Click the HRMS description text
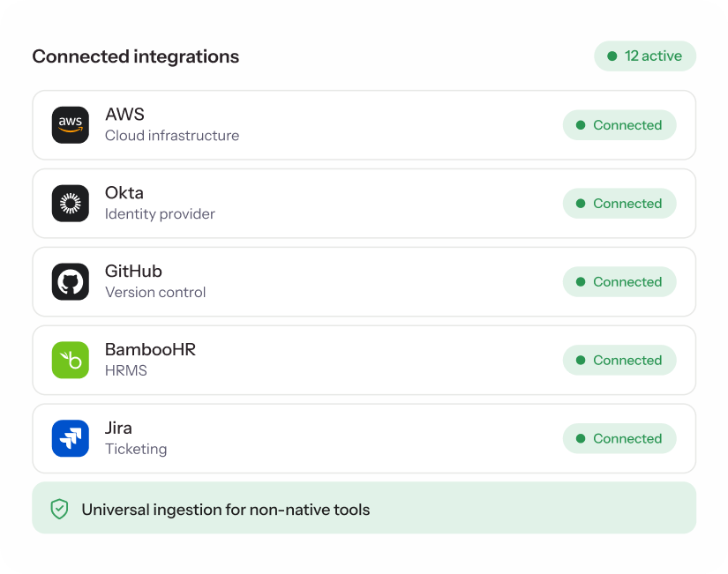This screenshot has height=574, width=728. (x=126, y=370)
